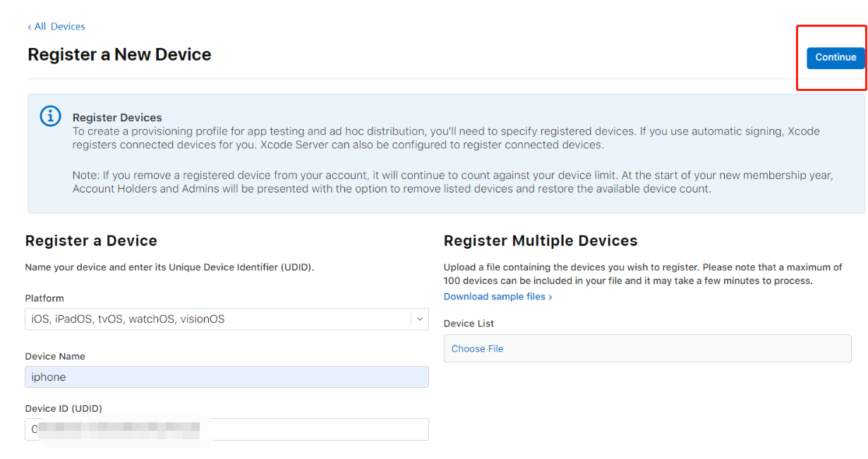The width and height of the screenshot is (868, 459).
Task: Click the Device Name label
Action: pos(55,357)
